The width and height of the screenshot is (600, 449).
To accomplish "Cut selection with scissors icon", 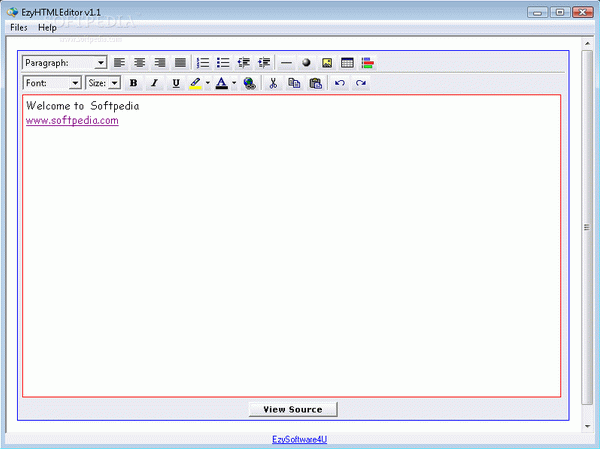I will (273, 83).
